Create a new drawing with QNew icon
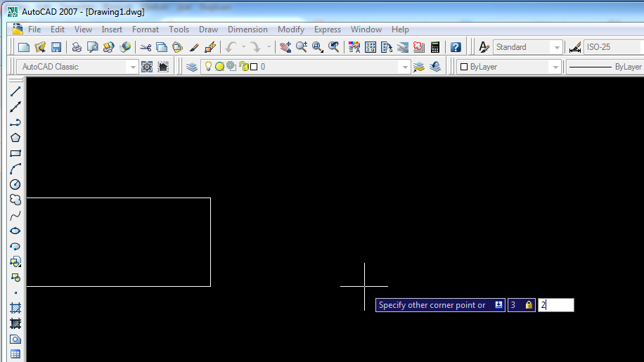This screenshot has width=644, height=362. pyautogui.click(x=24, y=47)
